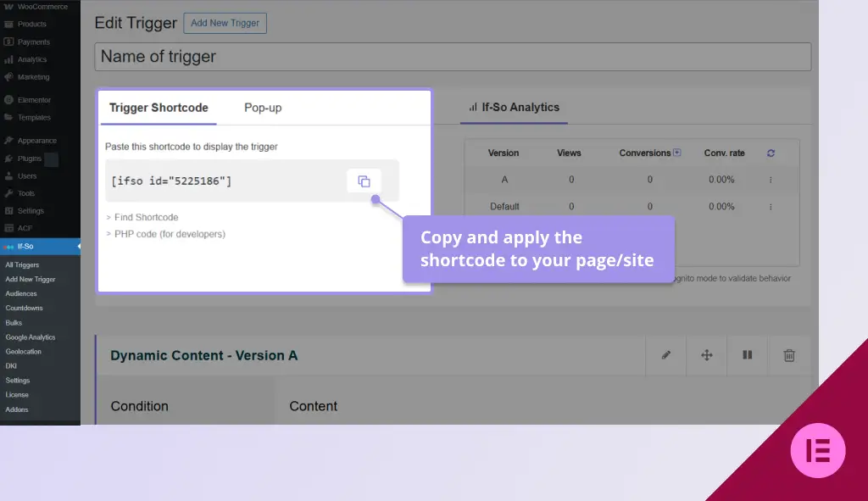Open the Elementor sidebar menu
The width and height of the screenshot is (868, 501).
pos(30,99)
